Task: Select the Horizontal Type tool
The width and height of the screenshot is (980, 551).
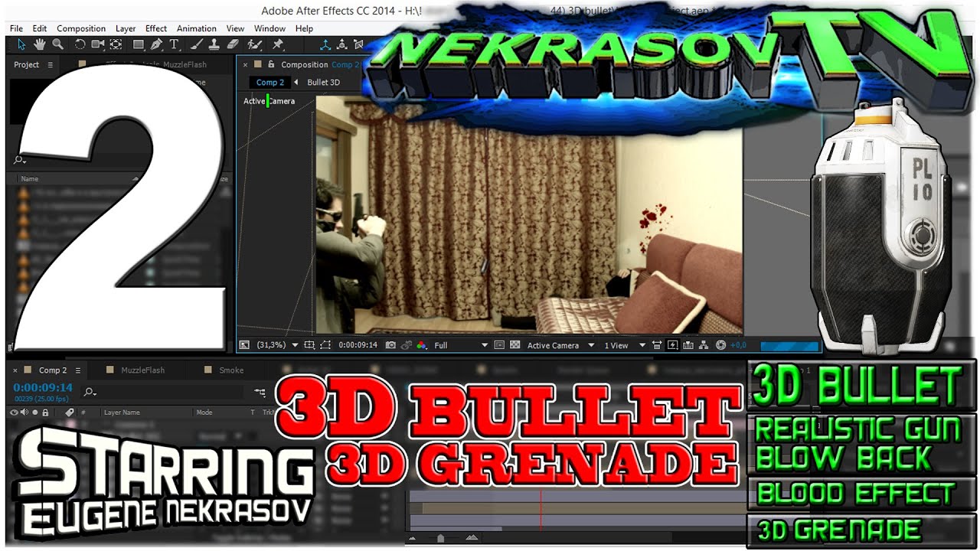Action: click(174, 44)
